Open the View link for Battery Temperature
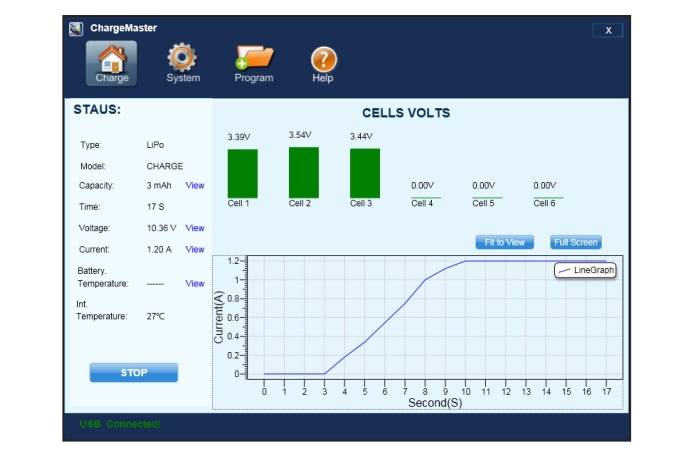Viewport: 694px width, 453px height. [x=195, y=284]
